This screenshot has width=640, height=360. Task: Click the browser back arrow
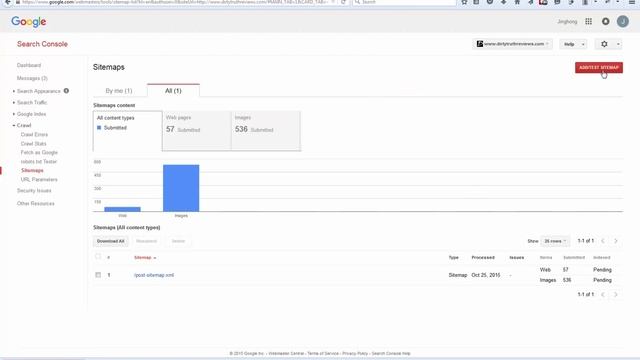point(7,2)
